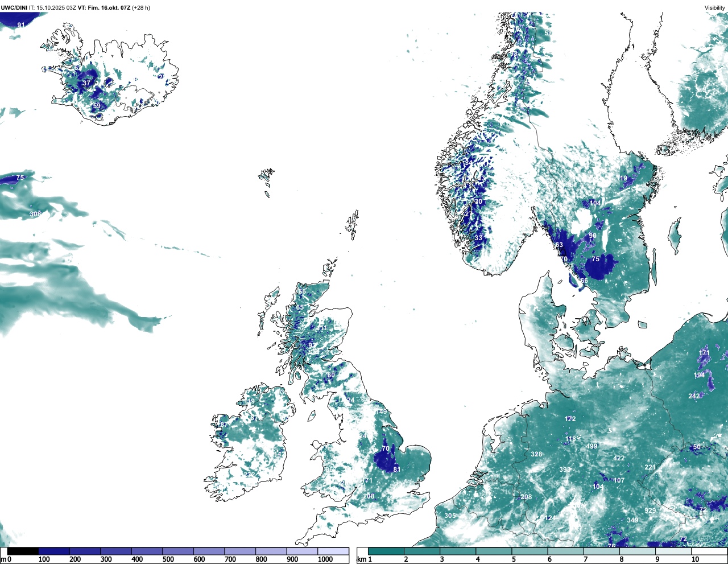
Task: Click the '124' visibility value on the map
Action: click(x=549, y=518)
